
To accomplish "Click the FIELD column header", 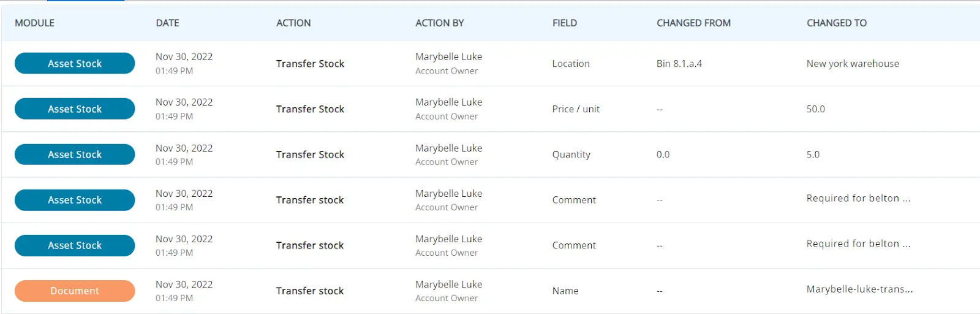I will click(x=564, y=23).
